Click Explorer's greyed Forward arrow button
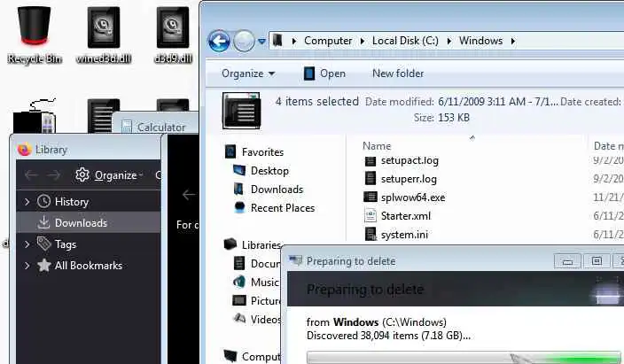 [244, 41]
